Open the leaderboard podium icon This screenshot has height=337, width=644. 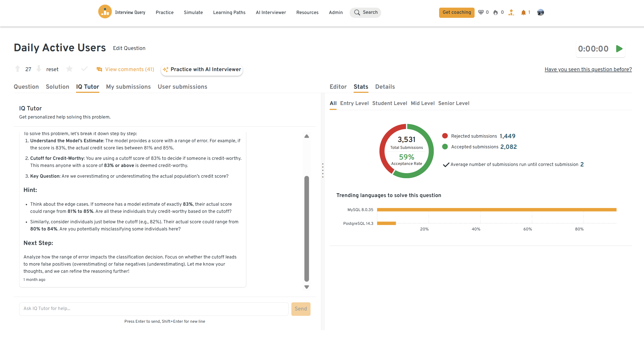[511, 12]
